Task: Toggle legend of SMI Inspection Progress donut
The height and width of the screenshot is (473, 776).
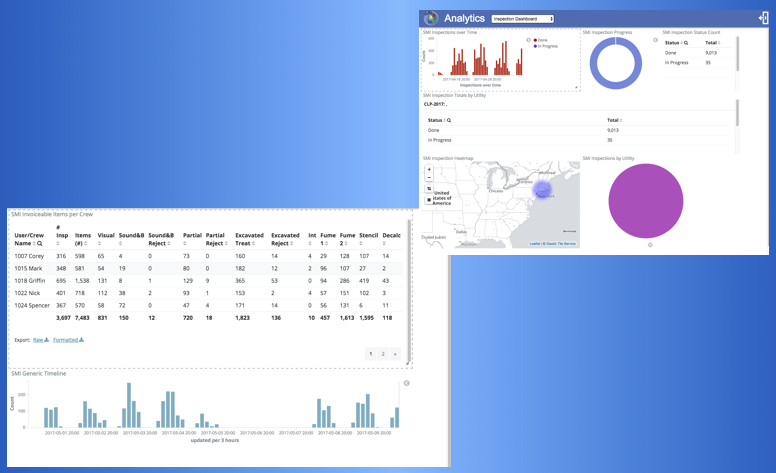Action: coord(655,40)
